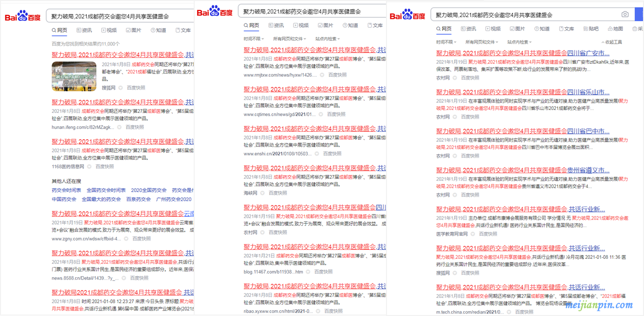Image resolution: width=644 pixels, height=316 pixels.
Task: Click the Baidu logo in the right screenshot
Action: (x=407, y=15)
